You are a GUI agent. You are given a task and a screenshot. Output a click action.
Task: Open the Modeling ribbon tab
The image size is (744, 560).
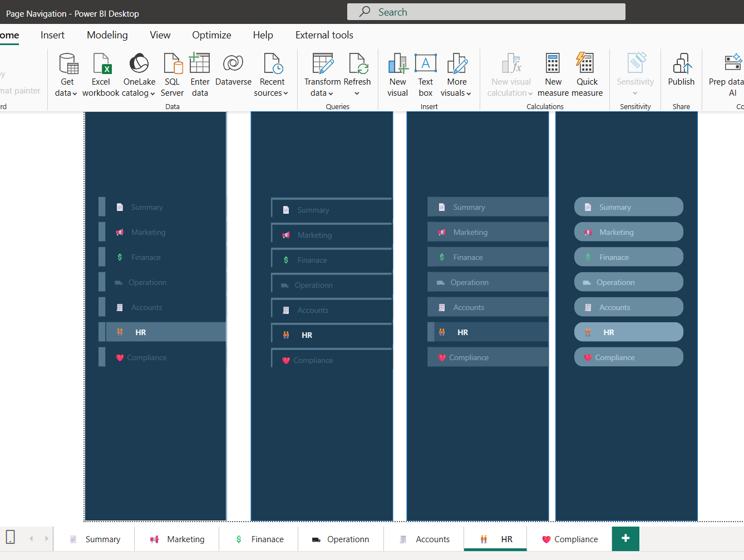(107, 35)
